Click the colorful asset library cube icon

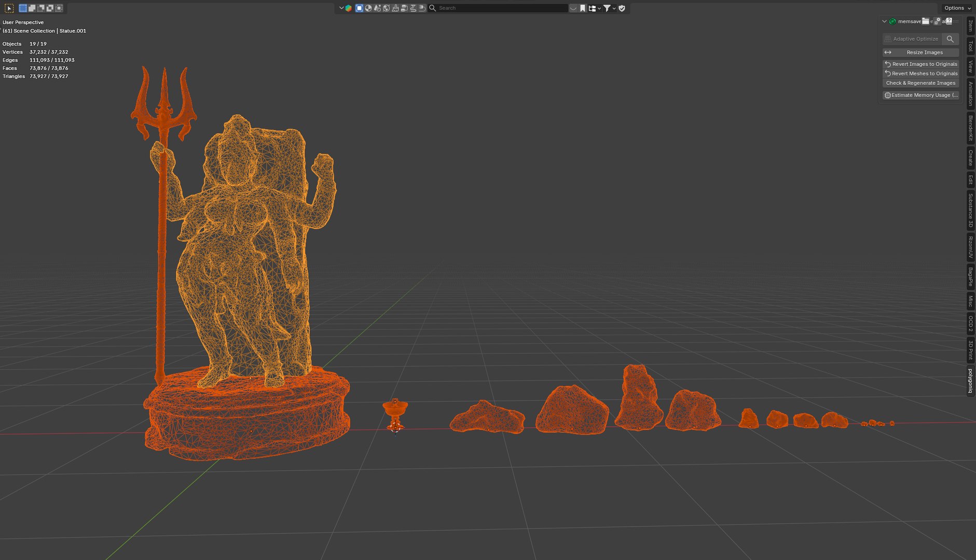coord(348,8)
